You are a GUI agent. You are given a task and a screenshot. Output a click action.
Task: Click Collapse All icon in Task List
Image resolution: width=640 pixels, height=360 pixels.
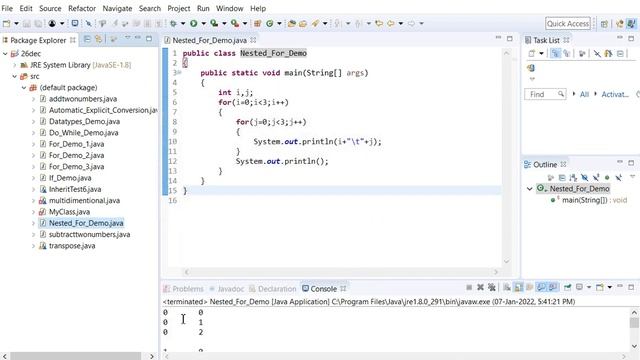620,53
